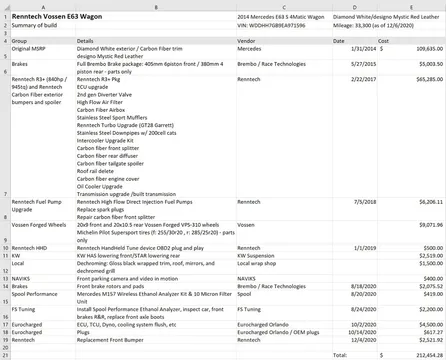Select column A header
446x360 pixels.
pos(43,7)
